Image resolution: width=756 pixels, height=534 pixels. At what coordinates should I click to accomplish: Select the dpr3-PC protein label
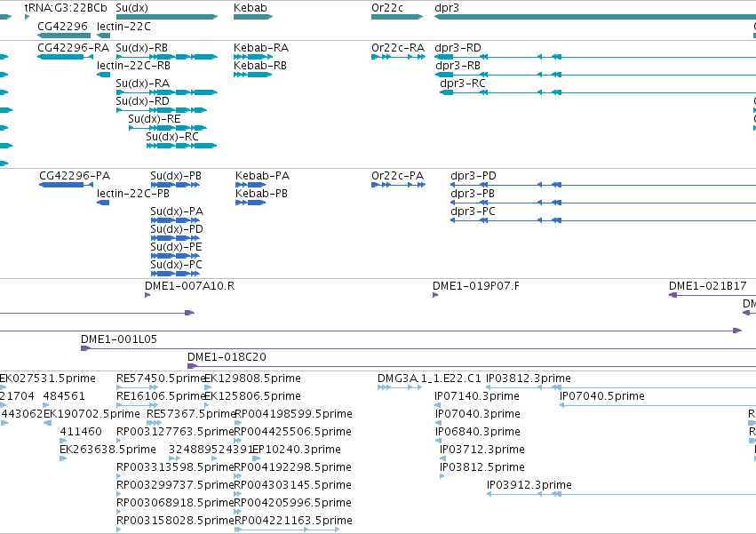(473, 211)
